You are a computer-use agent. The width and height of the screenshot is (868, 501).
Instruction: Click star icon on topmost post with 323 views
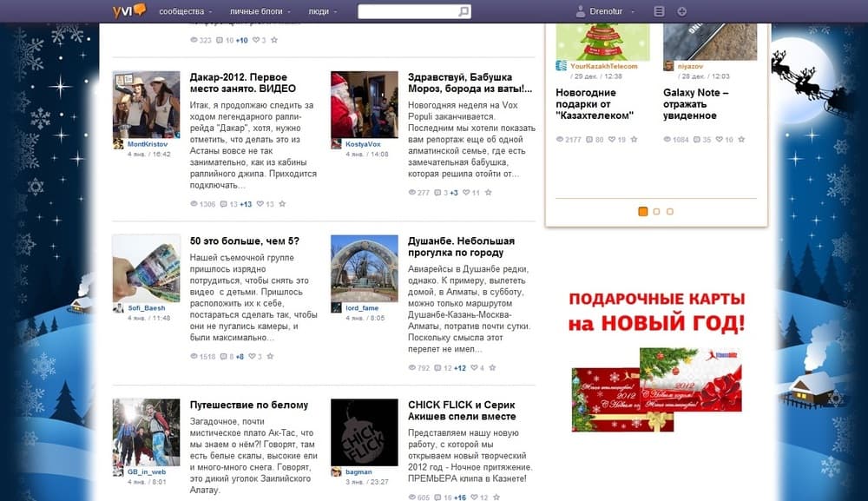click(274, 40)
